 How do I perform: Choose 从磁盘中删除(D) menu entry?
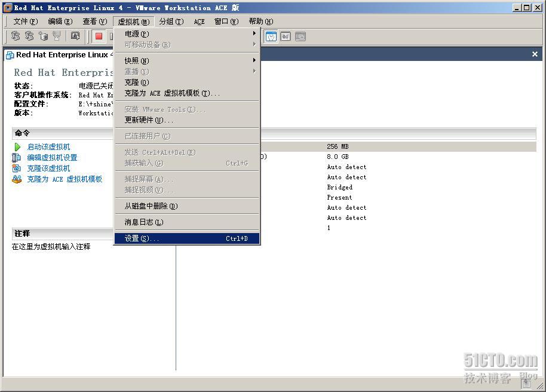click(187, 206)
